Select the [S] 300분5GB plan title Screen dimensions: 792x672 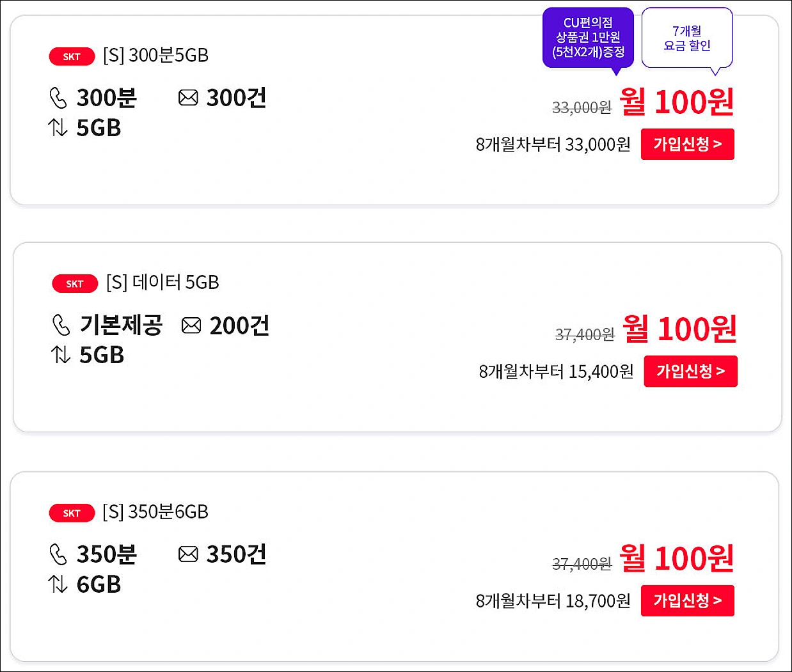click(x=156, y=56)
